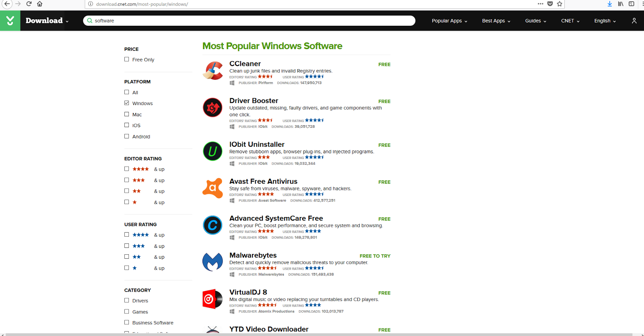The image size is (644, 336).
Task: Open the Avast Free Antivirus link
Action: click(x=263, y=181)
